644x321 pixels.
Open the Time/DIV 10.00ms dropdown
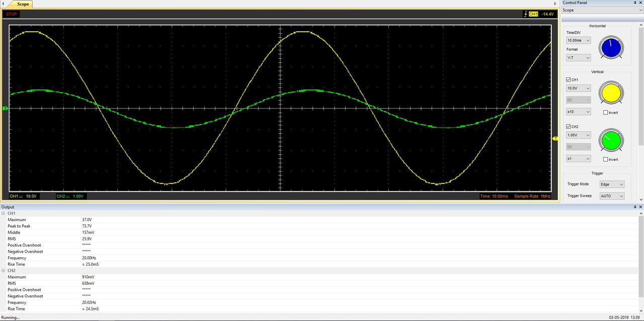point(578,40)
